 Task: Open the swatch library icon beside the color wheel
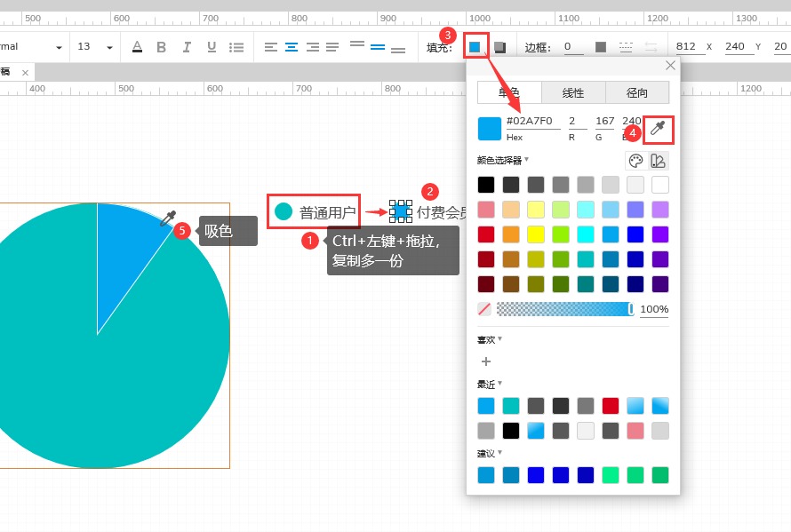point(659,161)
